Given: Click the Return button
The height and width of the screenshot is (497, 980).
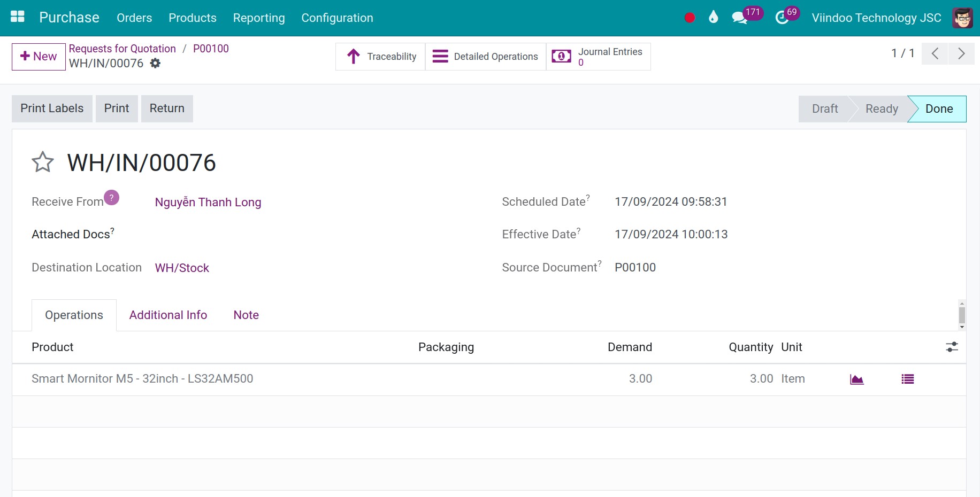Looking at the screenshot, I should 166,108.
